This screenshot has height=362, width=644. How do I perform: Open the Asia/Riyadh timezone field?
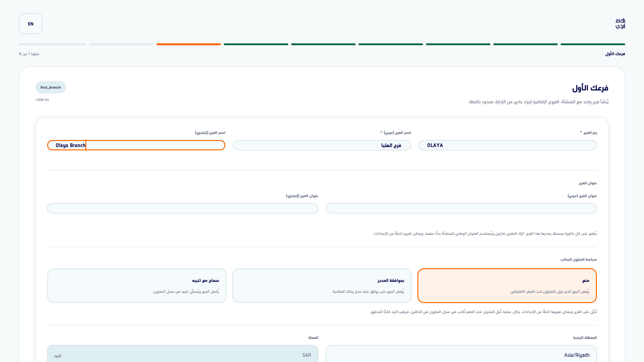pyautogui.click(x=461, y=354)
